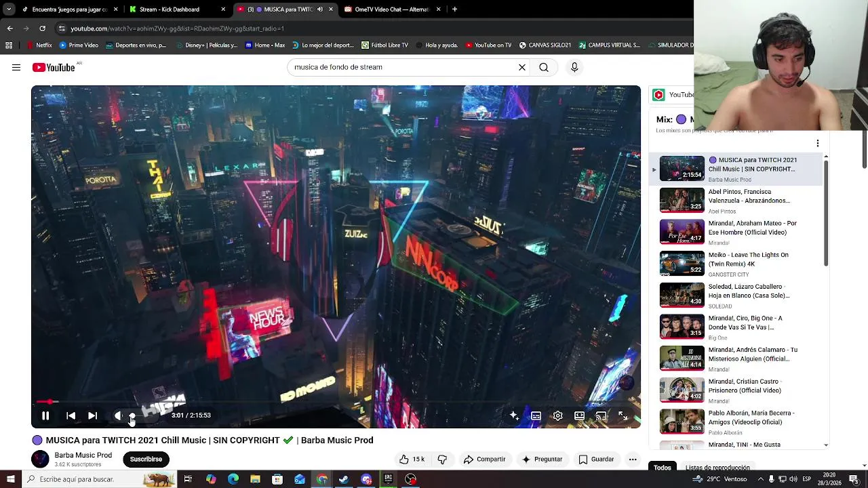The image size is (868, 488).
Task: Mute the YouTube tab audio icon
Action: [320, 9]
